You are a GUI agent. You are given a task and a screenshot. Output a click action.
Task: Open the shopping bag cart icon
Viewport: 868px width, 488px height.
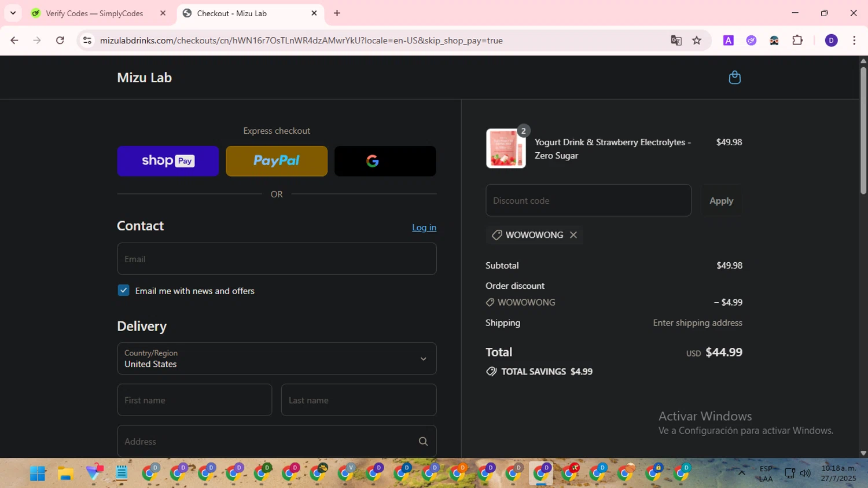tap(734, 78)
